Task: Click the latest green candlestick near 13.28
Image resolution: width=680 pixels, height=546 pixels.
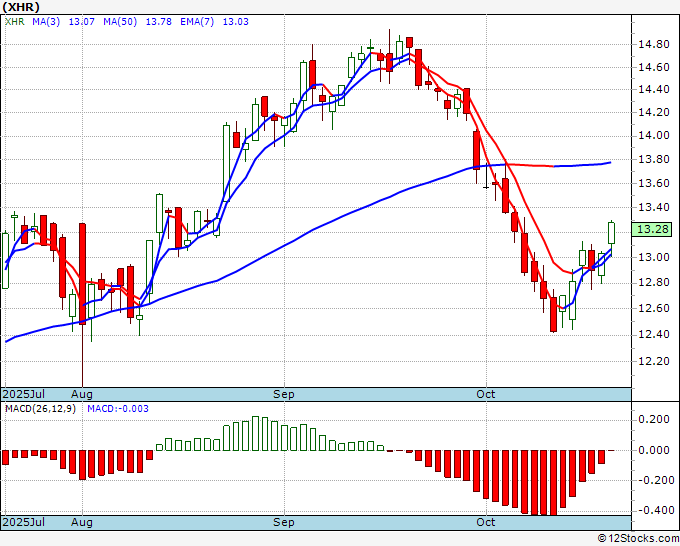Action: (611, 233)
